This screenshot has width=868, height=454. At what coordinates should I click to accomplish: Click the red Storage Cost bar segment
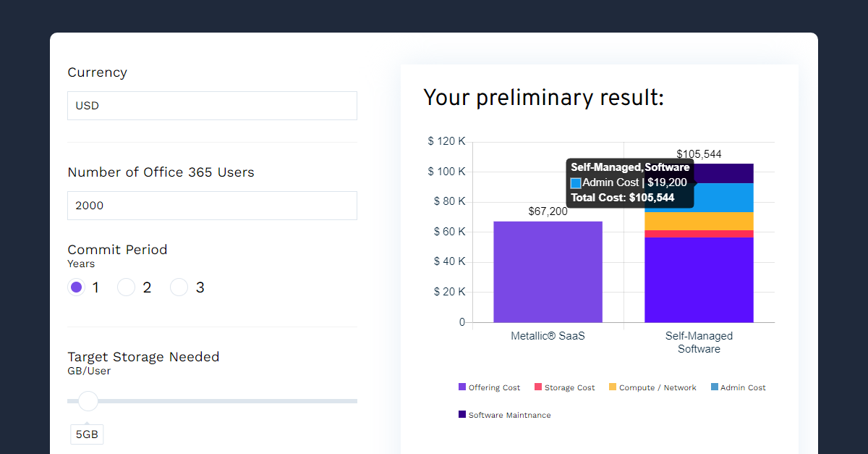[699, 234]
